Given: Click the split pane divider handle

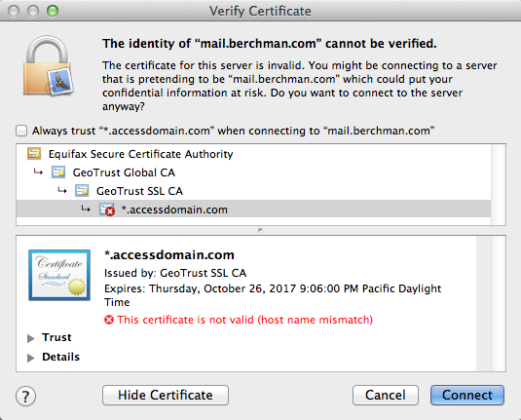Looking at the screenshot, I should pyautogui.click(x=261, y=230).
